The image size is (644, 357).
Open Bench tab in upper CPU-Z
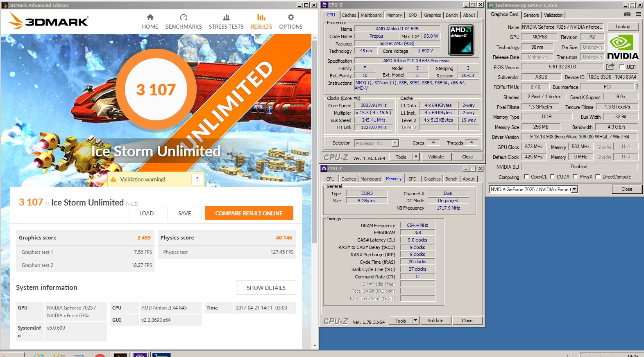[x=452, y=15]
